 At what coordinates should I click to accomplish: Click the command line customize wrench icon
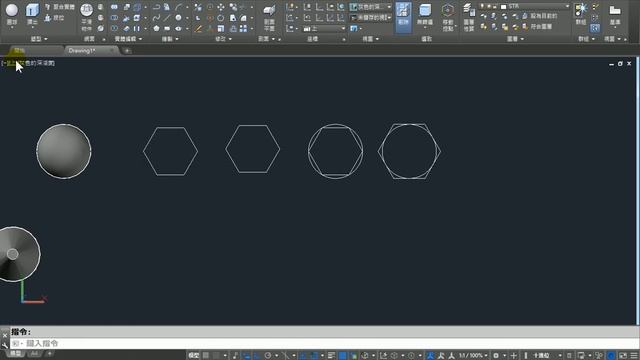tap(4, 345)
